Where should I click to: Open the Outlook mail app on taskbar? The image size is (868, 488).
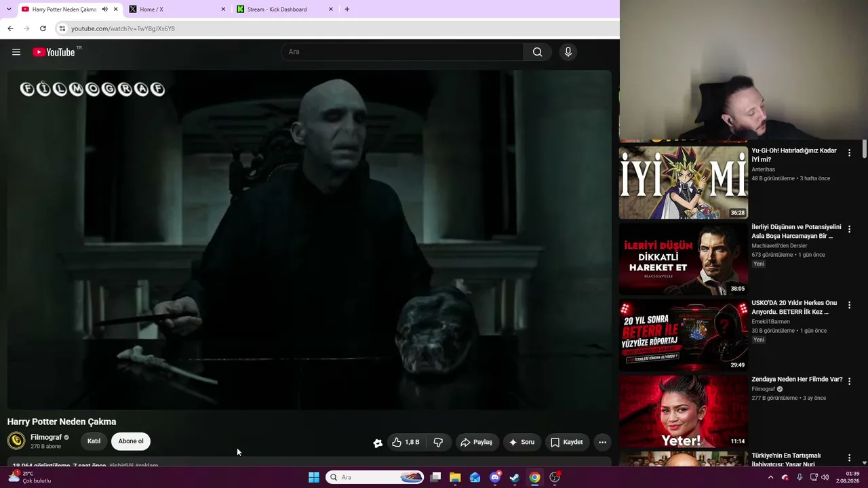click(475, 477)
